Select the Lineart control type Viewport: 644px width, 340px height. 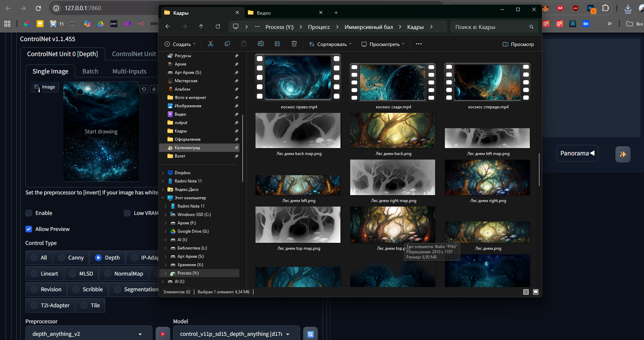tap(44, 274)
